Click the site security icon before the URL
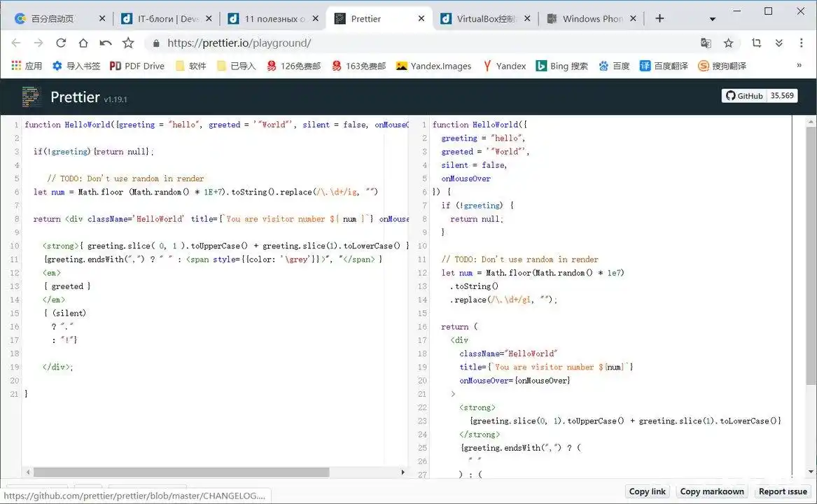The width and height of the screenshot is (817, 504). click(155, 43)
